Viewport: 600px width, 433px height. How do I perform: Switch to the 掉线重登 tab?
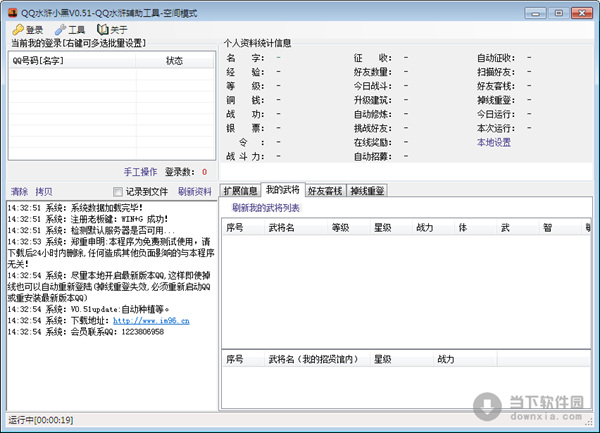click(366, 190)
